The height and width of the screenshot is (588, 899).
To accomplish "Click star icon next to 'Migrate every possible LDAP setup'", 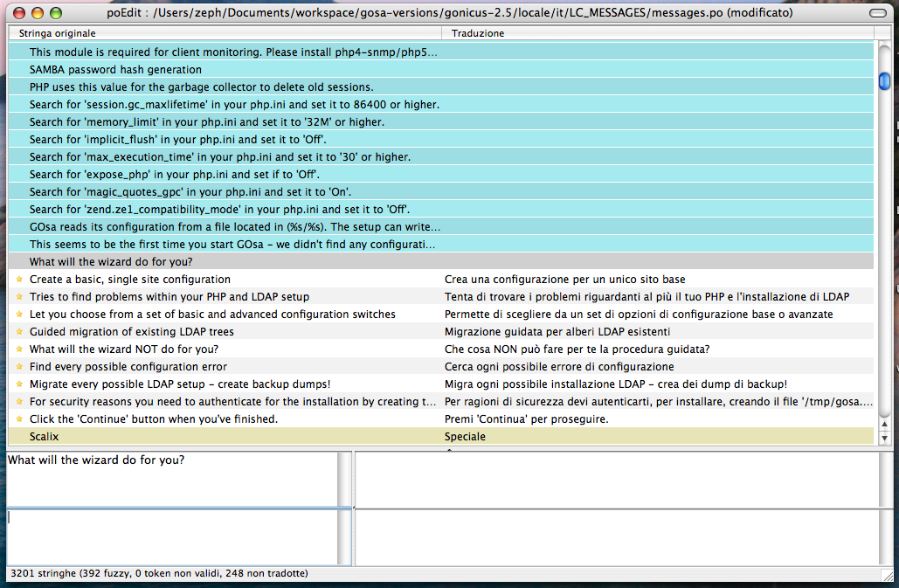I will (x=18, y=384).
